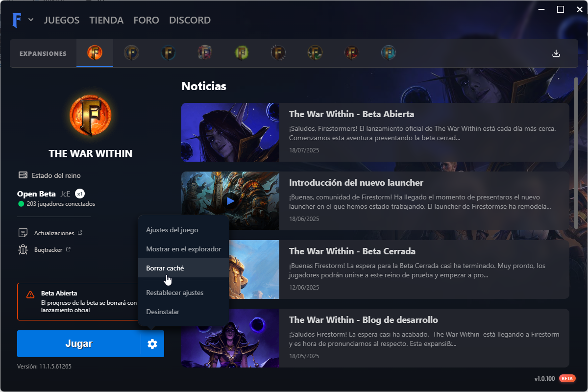Select the light blue expansion icon

click(389, 53)
